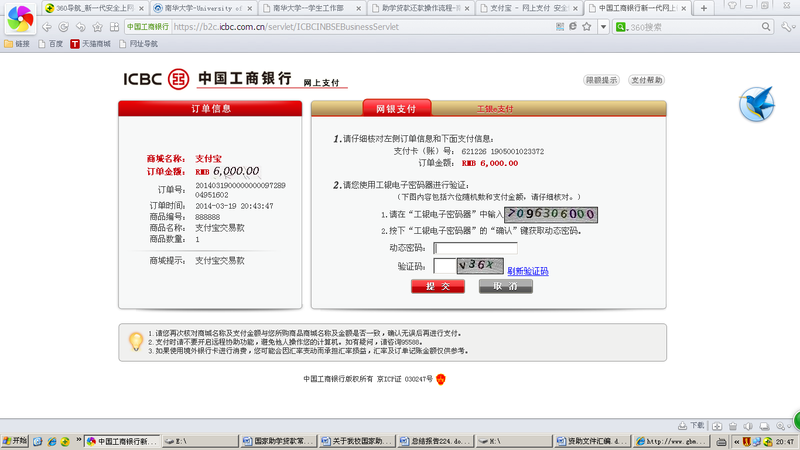Click the 支付帮助 button

(646, 80)
